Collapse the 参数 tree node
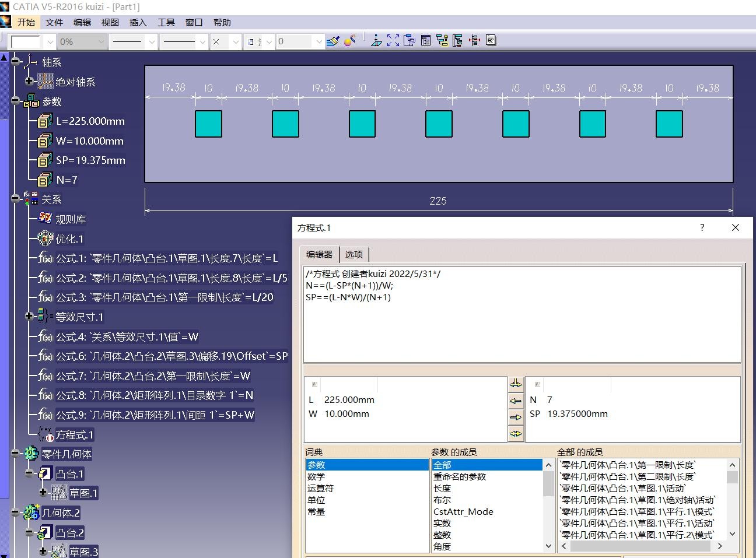756x558 pixels. click(x=16, y=100)
